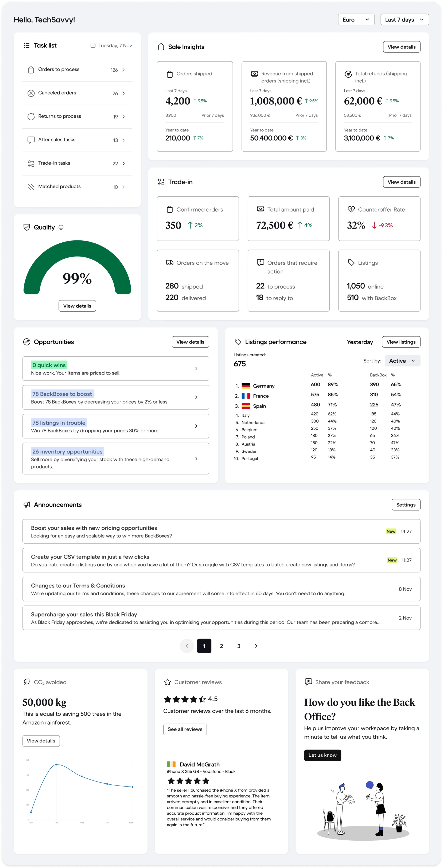This screenshot has height=868, width=443.
Task: Click the Listings performance tag icon
Action: click(x=238, y=342)
